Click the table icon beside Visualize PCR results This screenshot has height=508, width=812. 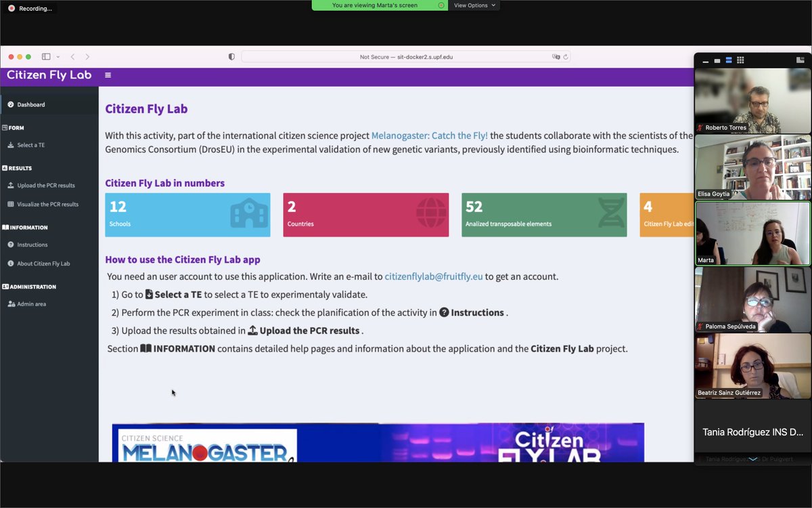click(x=11, y=204)
